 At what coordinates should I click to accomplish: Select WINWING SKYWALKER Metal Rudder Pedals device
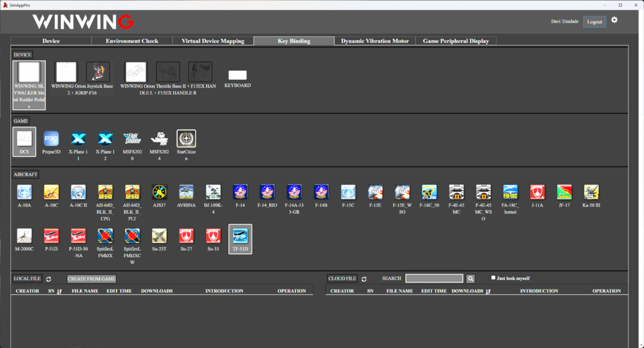[29, 86]
